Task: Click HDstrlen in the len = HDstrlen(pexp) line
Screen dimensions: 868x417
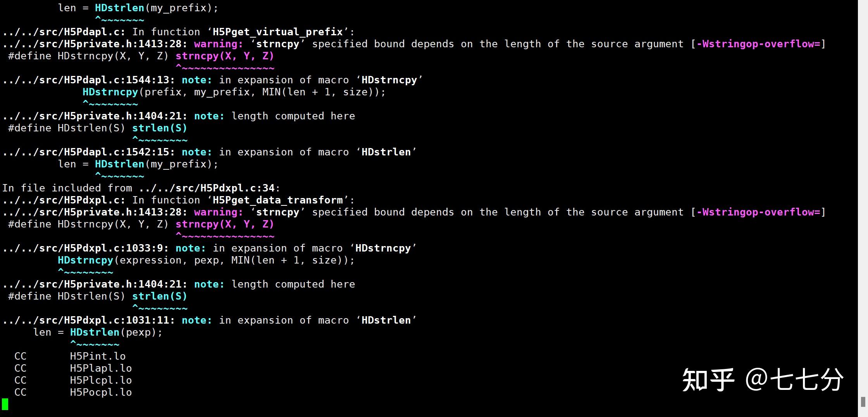Action: pyautogui.click(x=95, y=333)
